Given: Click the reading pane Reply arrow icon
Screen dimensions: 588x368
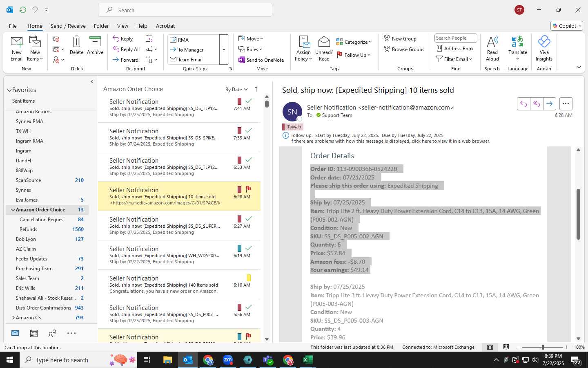Looking at the screenshot, I should (523, 104).
